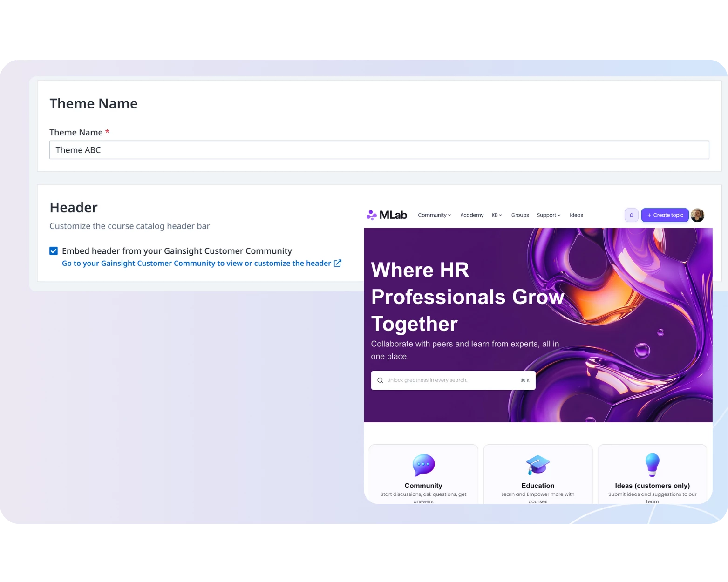Click 'Submit ideas and suggestions' description
Image resolution: width=728 pixels, height=582 pixels.
[652, 498]
